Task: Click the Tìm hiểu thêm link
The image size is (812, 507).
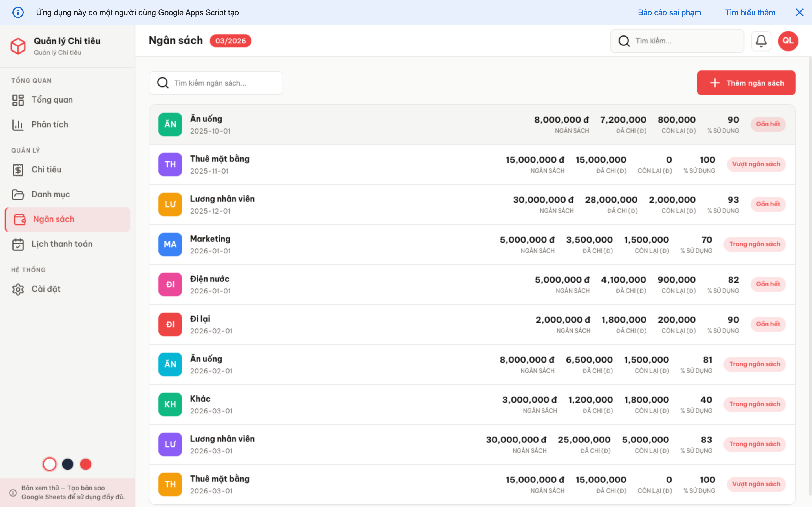Action: coord(750,12)
